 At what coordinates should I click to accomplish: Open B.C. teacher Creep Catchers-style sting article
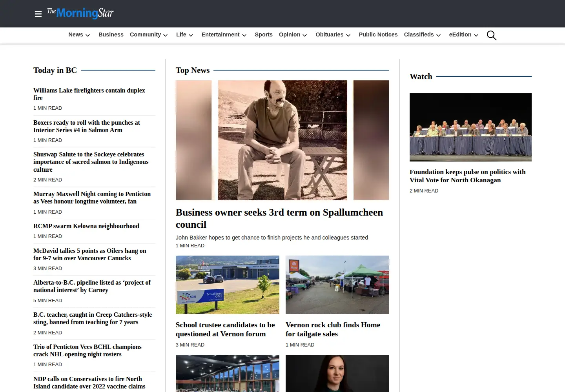click(x=93, y=318)
